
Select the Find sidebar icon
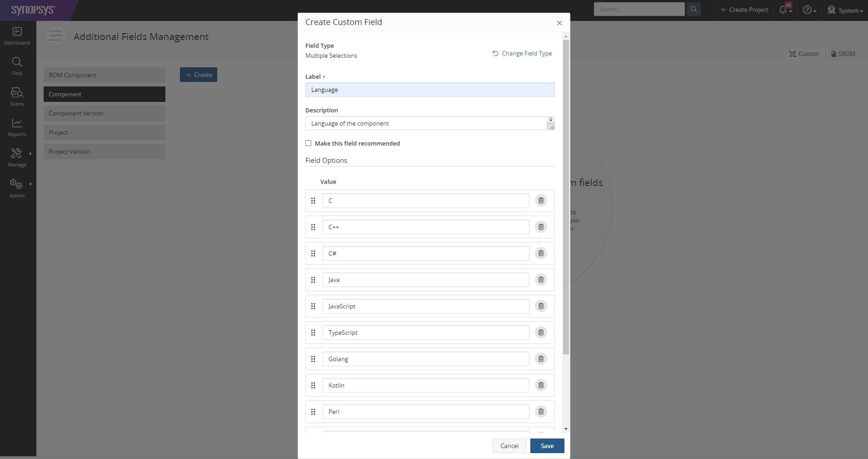(17, 66)
